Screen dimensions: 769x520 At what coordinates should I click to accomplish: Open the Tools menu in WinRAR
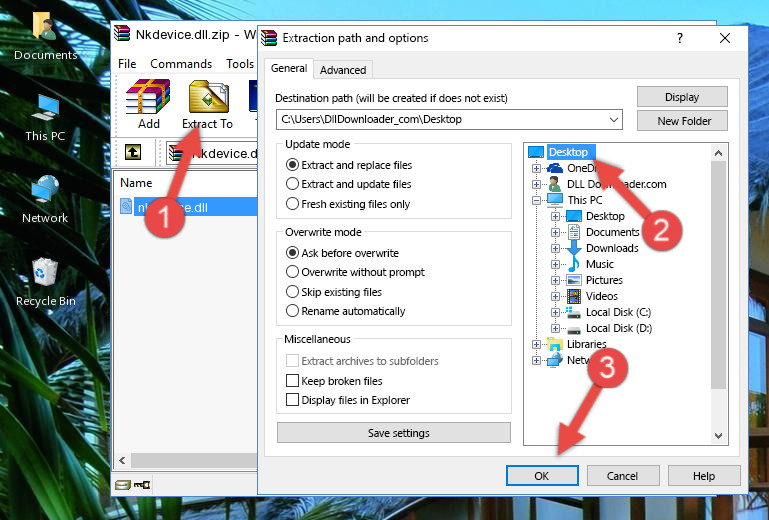[x=240, y=64]
